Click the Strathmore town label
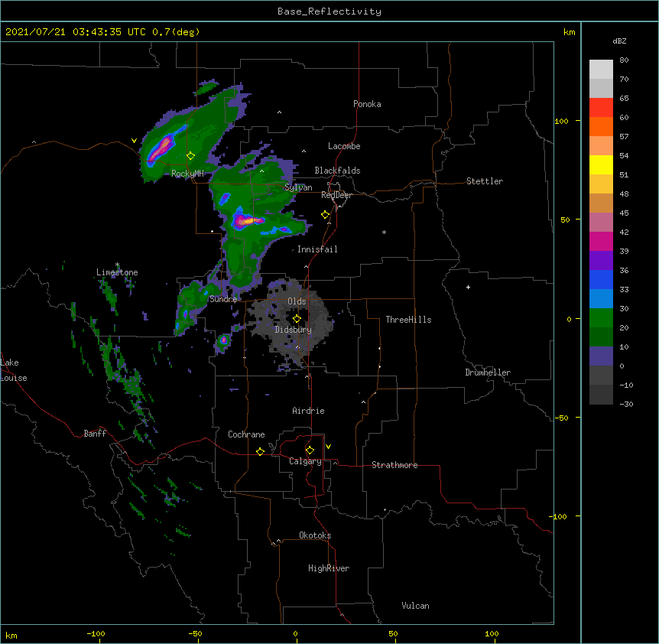659x644 pixels. (x=394, y=465)
